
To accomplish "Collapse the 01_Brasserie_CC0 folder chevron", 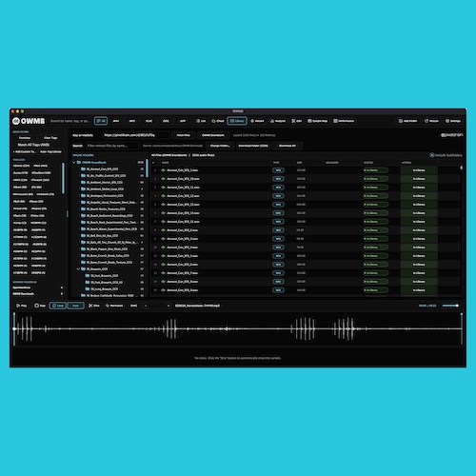I will (78, 268).
